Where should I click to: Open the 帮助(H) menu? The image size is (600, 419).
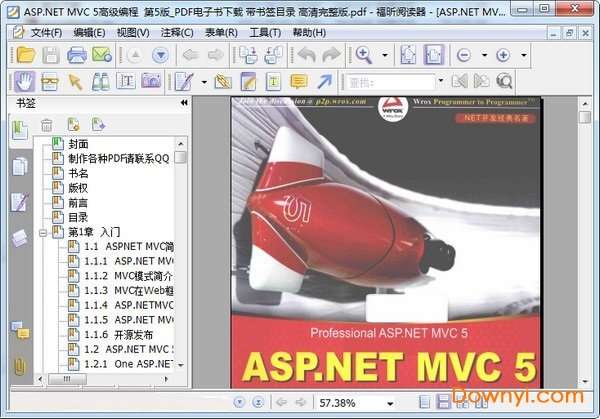point(309,33)
